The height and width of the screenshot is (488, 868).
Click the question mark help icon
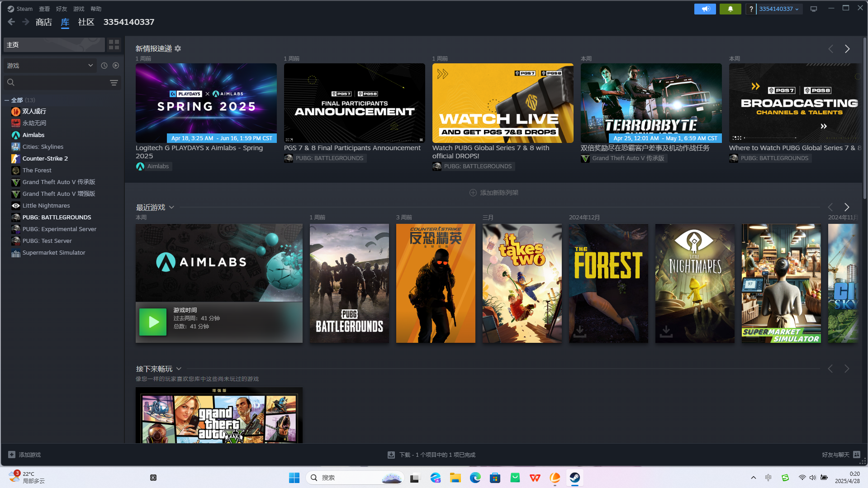coord(751,9)
